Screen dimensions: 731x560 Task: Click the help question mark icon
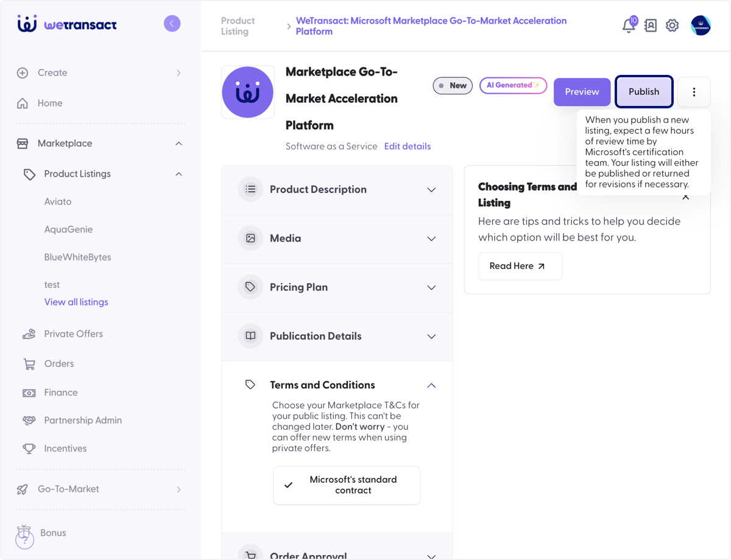pos(24,541)
